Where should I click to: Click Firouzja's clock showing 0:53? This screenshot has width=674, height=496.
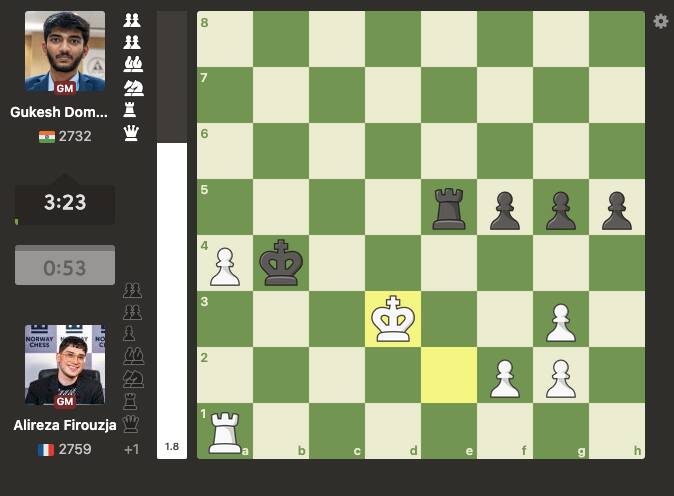coord(65,265)
